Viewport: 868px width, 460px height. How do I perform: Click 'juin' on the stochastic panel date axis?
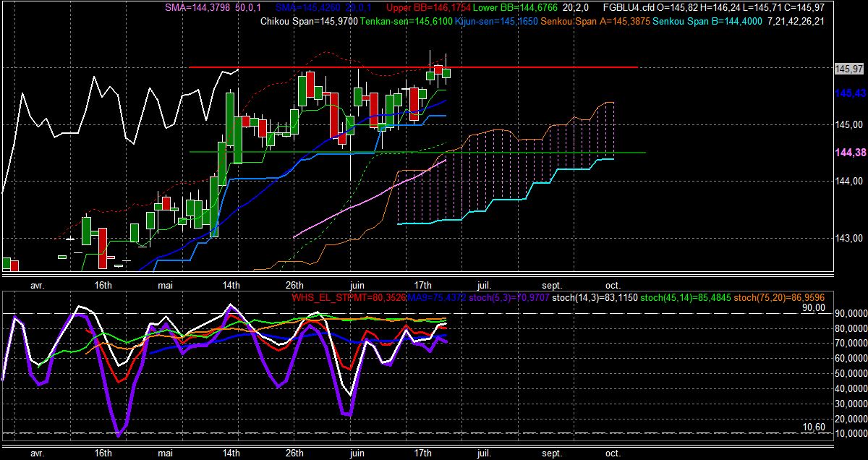357,453
